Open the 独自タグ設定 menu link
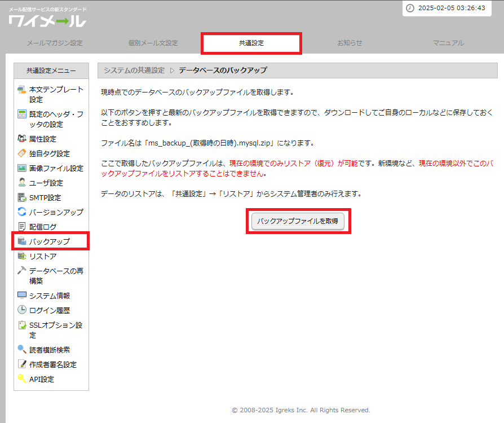Screen dimensions: 504x423 coord(50,154)
